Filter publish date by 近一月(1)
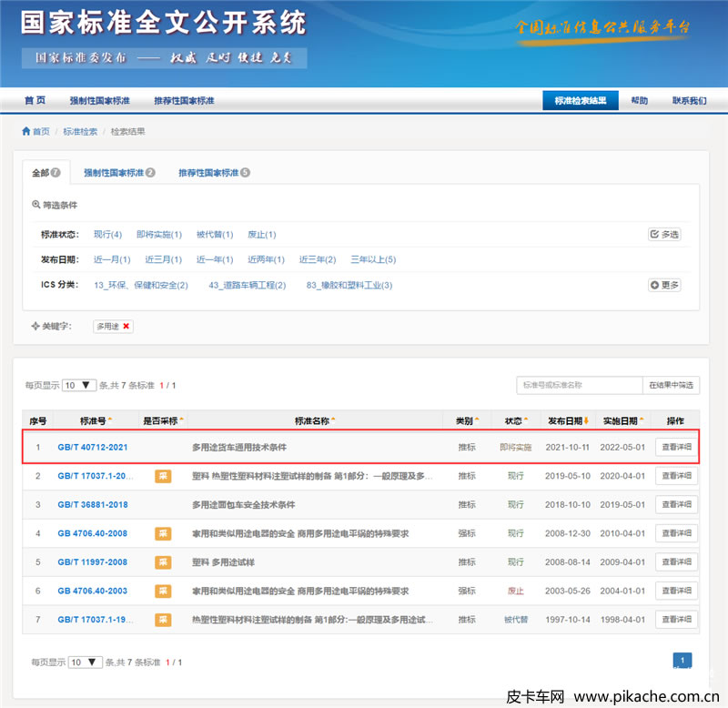Screen dimensions: 728x708 pyautogui.click(x=112, y=259)
